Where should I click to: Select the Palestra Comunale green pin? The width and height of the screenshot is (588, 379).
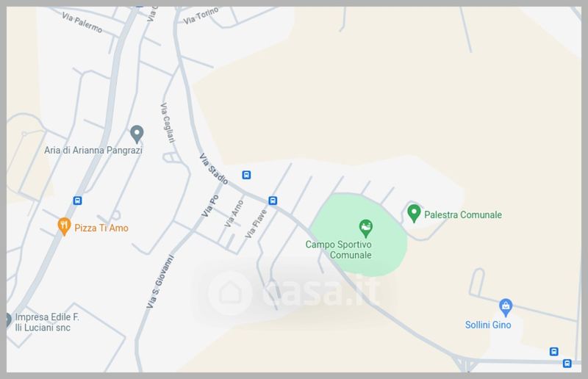414,213
